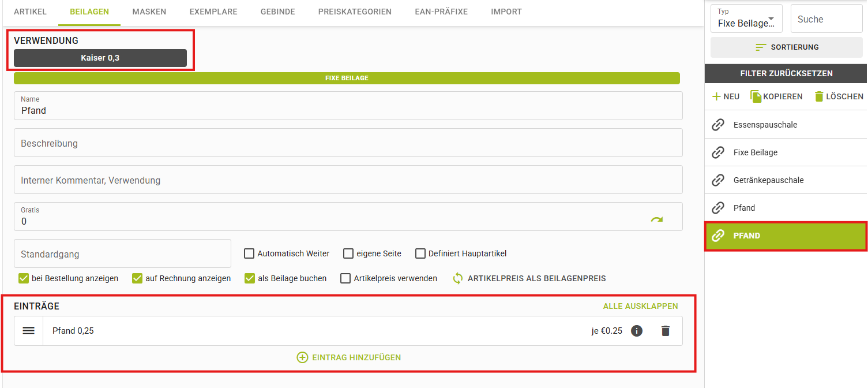The height and width of the screenshot is (388, 868).
Task: Click the link icon beside Essenspauschale
Action: click(718, 125)
